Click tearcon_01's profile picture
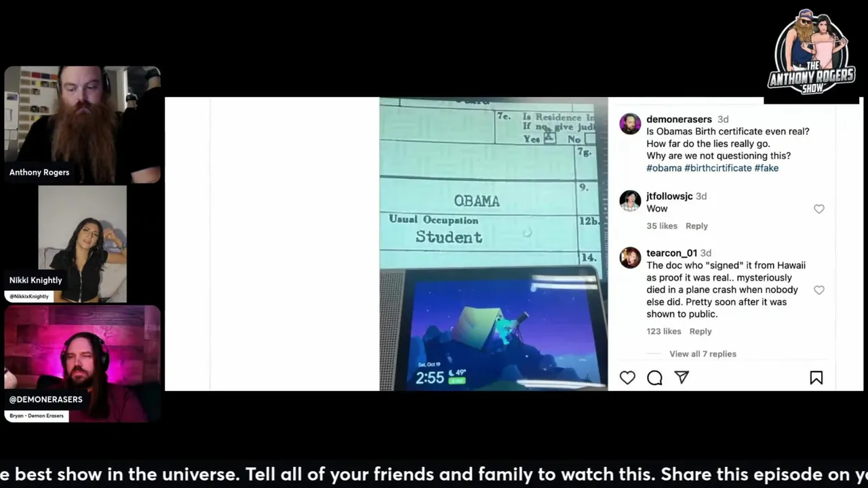 pos(630,258)
